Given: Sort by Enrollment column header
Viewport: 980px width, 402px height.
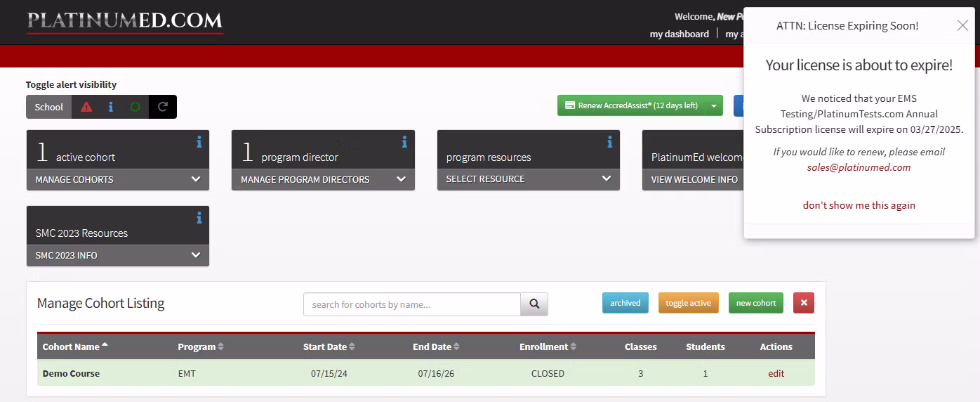Looking at the screenshot, I should (548, 346).
